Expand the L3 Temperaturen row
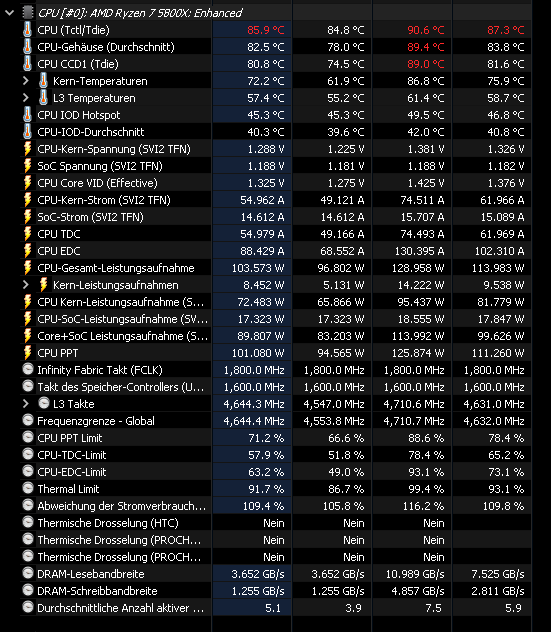551x632 pixels. click(x=26, y=98)
